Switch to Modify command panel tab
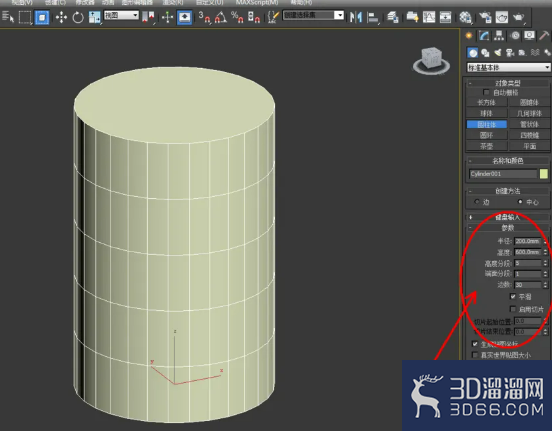The image size is (552, 431). [x=484, y=36]
